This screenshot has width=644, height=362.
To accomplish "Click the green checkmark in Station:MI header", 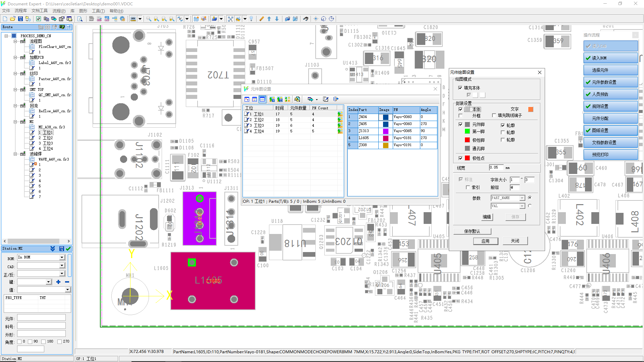I will [x=68, y=249].
